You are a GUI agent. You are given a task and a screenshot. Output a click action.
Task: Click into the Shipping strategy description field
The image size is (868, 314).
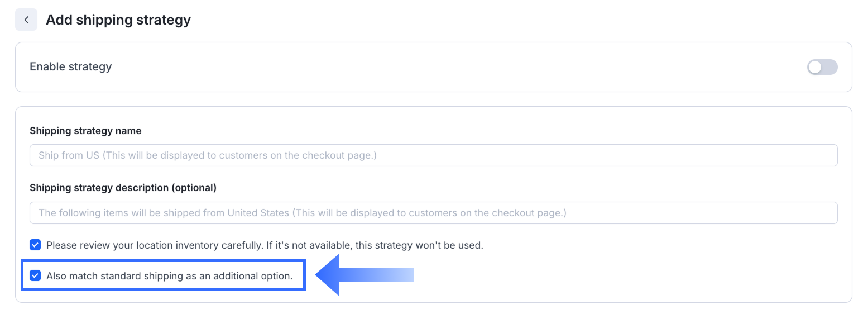pyautogui.click(x=433, y=213)
